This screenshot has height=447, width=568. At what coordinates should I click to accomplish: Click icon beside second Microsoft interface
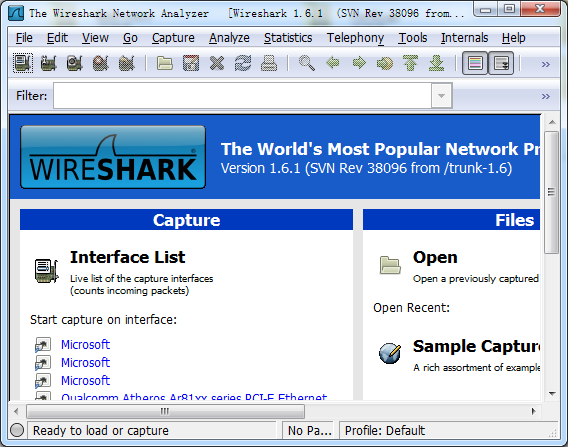point(43,363)
